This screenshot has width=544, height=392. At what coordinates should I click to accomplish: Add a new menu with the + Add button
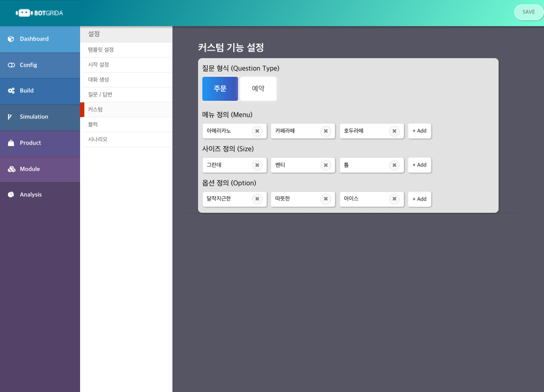[419, 131]
